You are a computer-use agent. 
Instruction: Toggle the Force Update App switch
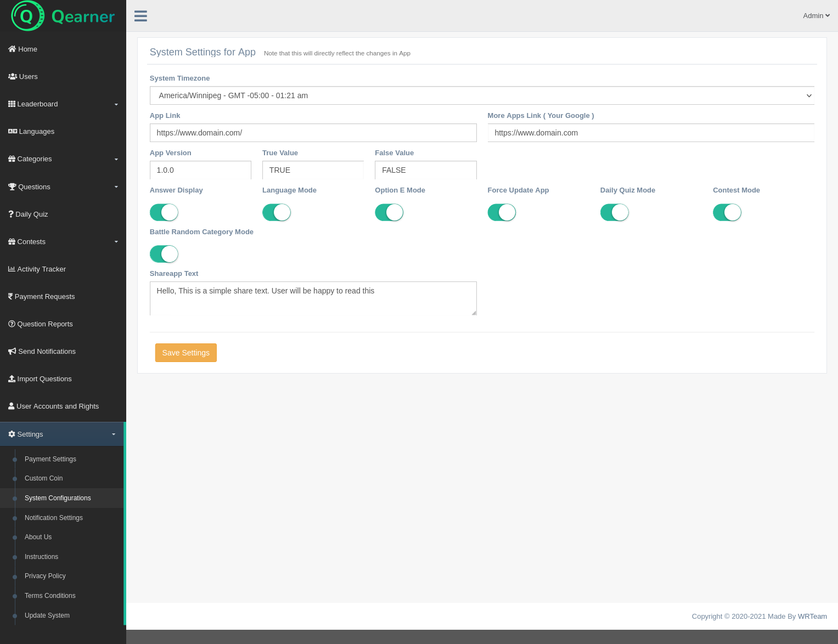(x=502, y=212)
